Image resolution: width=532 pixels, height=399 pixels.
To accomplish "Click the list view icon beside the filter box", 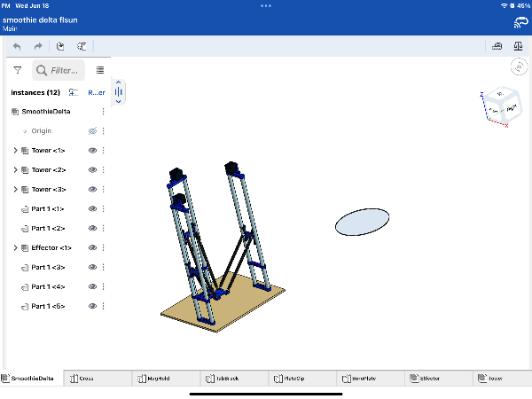I will 100,70.
